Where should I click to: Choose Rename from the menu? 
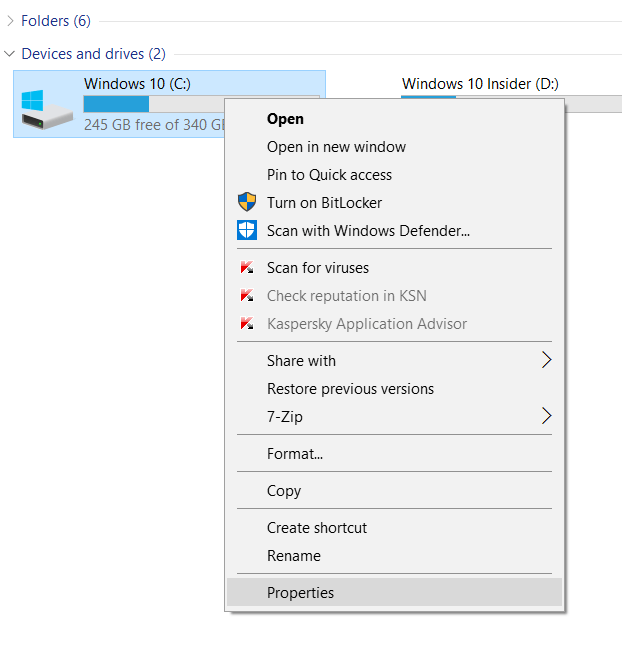coord(395,556)
